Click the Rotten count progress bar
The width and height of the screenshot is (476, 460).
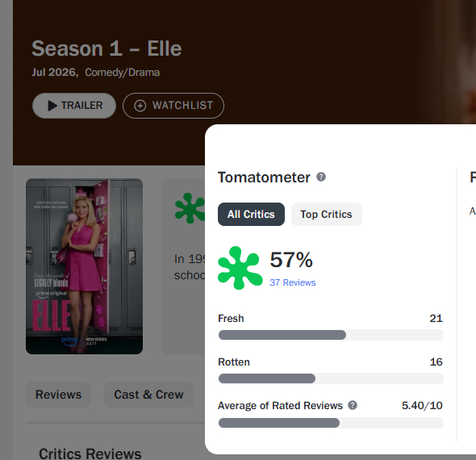(x=331, y=378)
